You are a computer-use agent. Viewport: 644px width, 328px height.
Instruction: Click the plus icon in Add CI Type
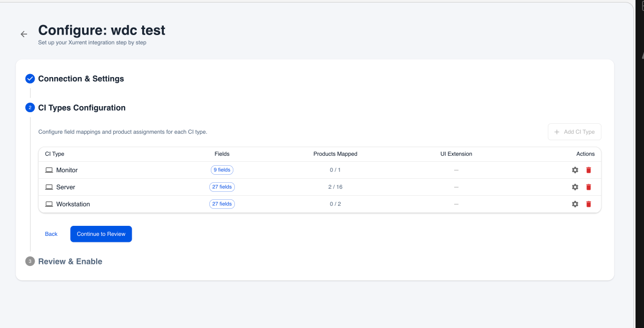click(557, 131)
